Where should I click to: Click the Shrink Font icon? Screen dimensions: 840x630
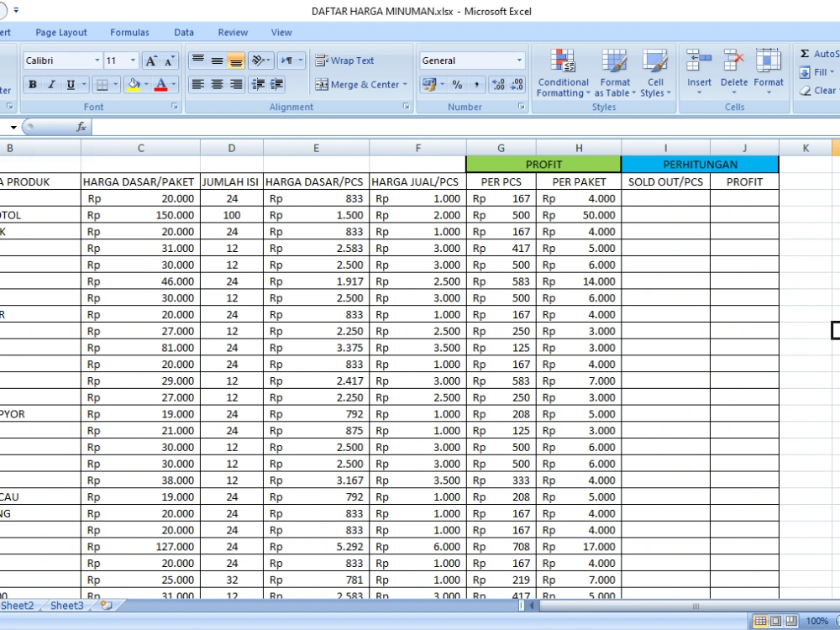click(x=169, y=60)
